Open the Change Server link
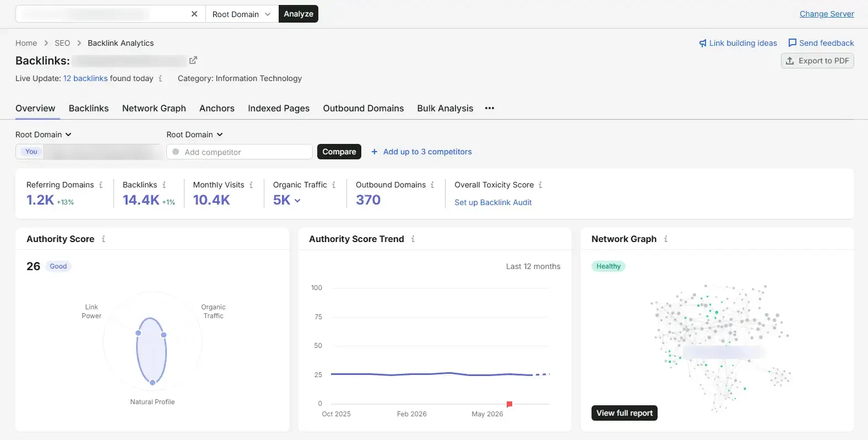This screenshot has height=440, width=868. 827,14
